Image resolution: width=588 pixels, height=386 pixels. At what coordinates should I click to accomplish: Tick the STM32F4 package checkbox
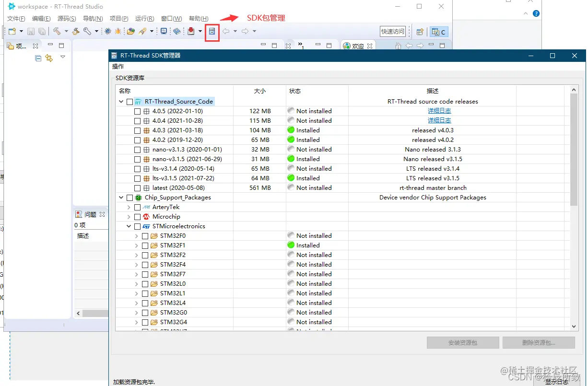(145, 265)
